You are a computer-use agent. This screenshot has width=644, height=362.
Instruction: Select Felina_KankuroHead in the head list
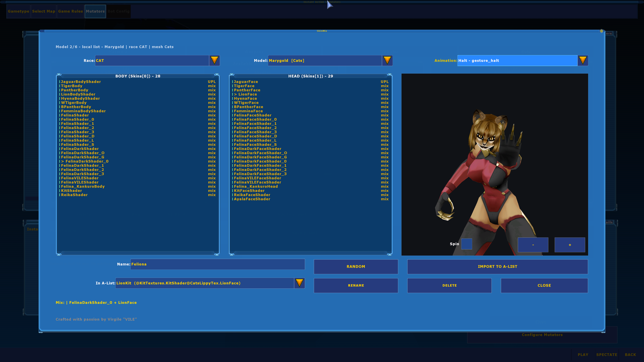click(310, 186)
